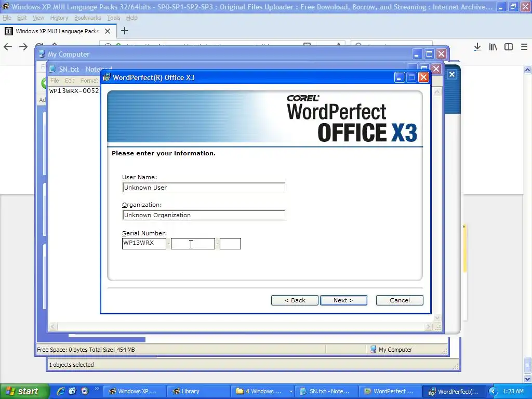Select the Windows XP MUI Language Packs tab

(x=58, y=31)
